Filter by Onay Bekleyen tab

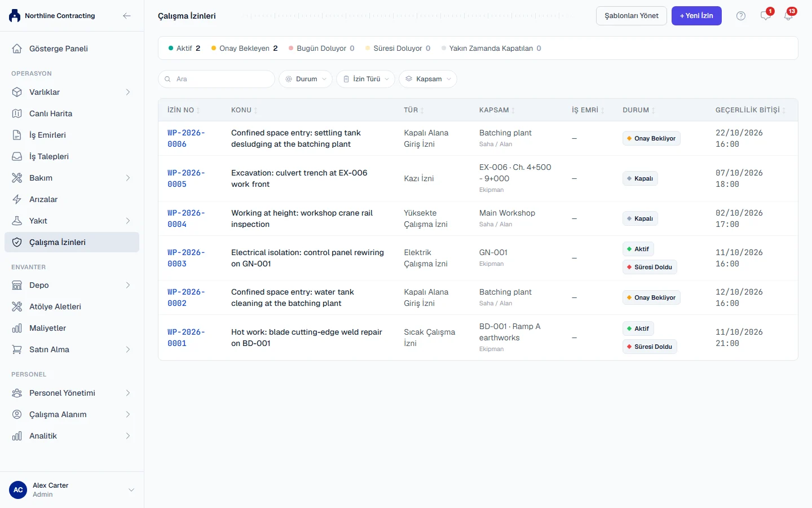(x=244, y=48)
